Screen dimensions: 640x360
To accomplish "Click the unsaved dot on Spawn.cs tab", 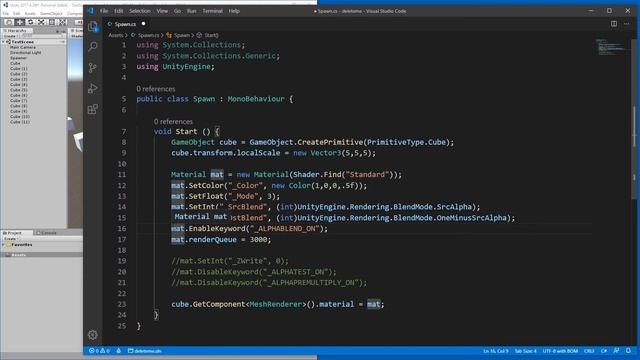I will [x=143, y=24].
